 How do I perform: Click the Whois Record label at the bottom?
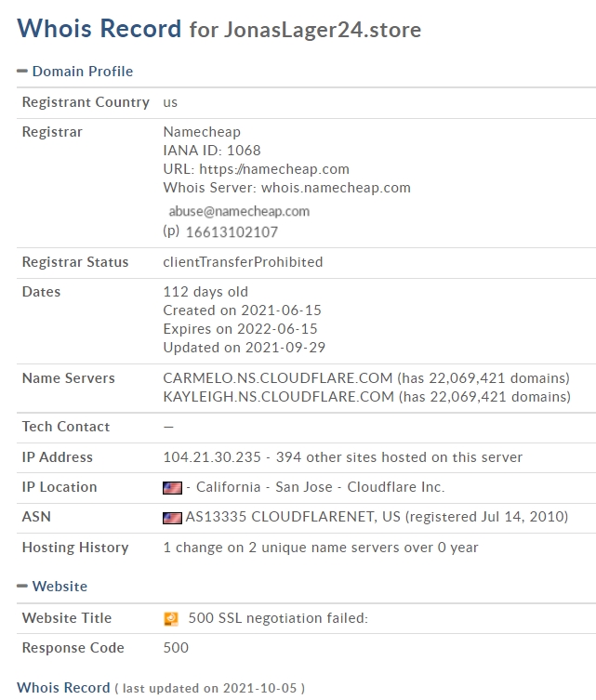coord(63,688)
